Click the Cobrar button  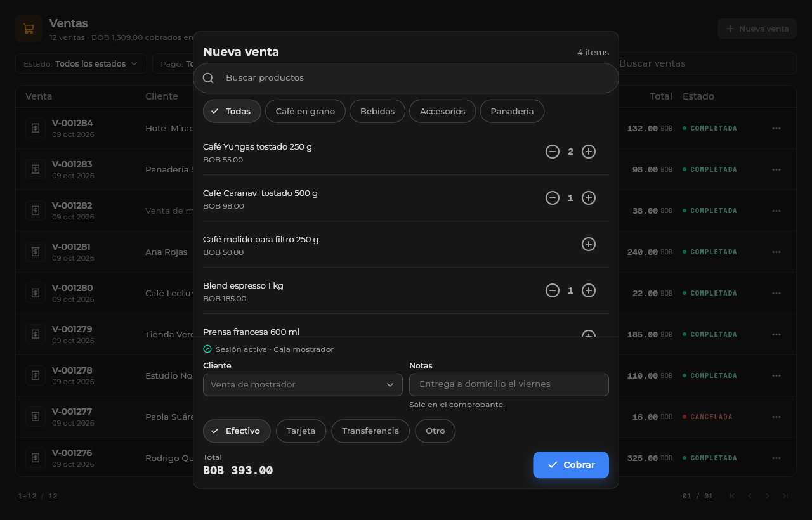click(x=571, y=465)
